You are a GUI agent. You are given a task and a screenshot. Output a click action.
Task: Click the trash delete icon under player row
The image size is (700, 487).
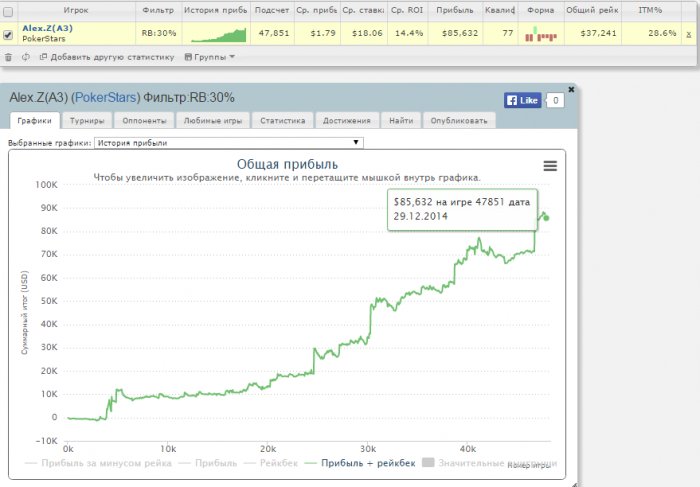click(9, 57)
